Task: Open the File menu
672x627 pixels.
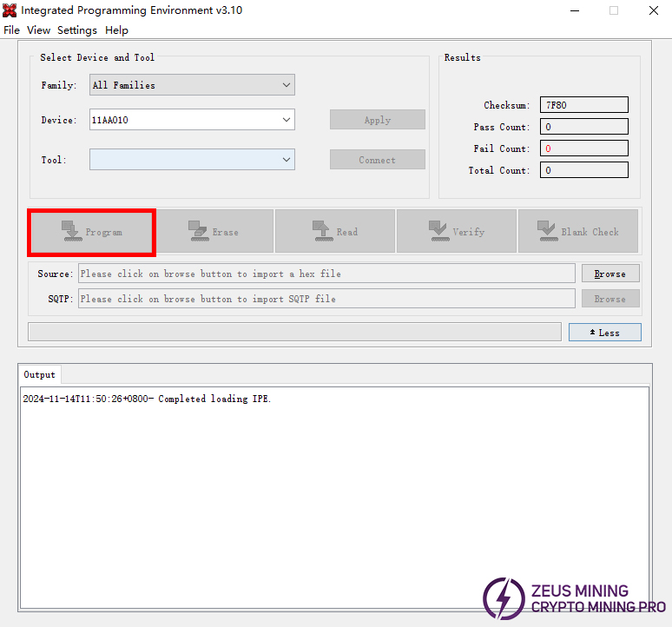Action: [x=11, y=30]
